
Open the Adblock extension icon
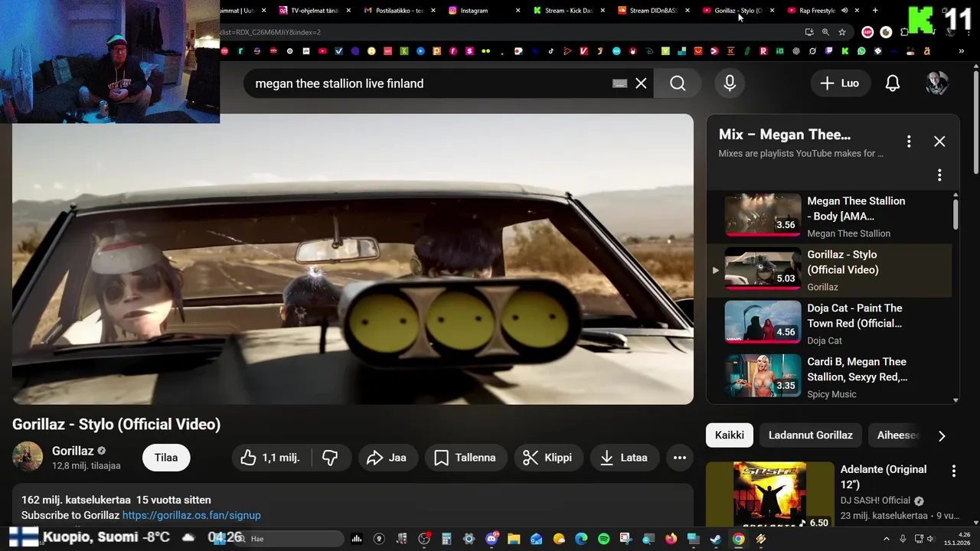click(867, 32)
